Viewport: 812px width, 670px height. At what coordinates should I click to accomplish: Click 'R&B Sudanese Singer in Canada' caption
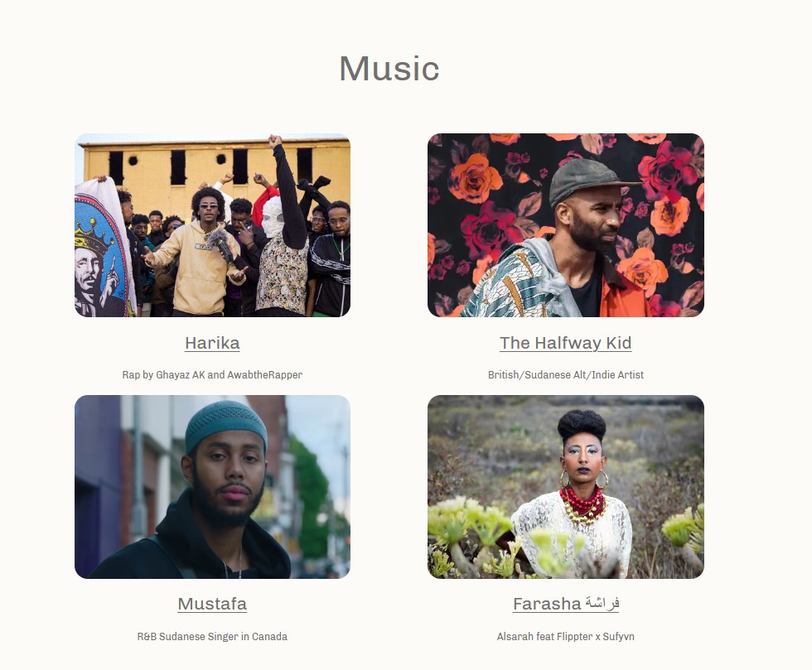[x=212, y=636]
